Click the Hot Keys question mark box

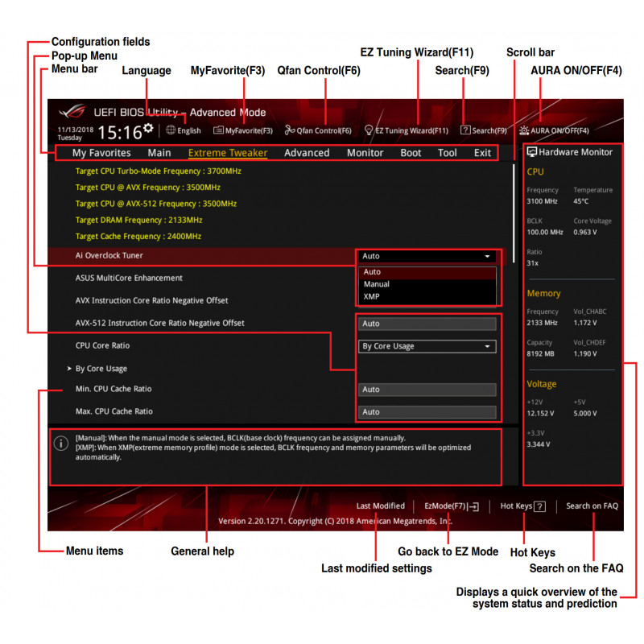tap(539, 506)
